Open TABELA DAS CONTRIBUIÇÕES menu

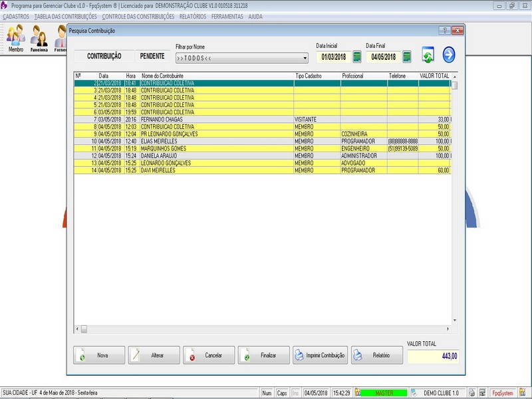(x=65, y=17)
